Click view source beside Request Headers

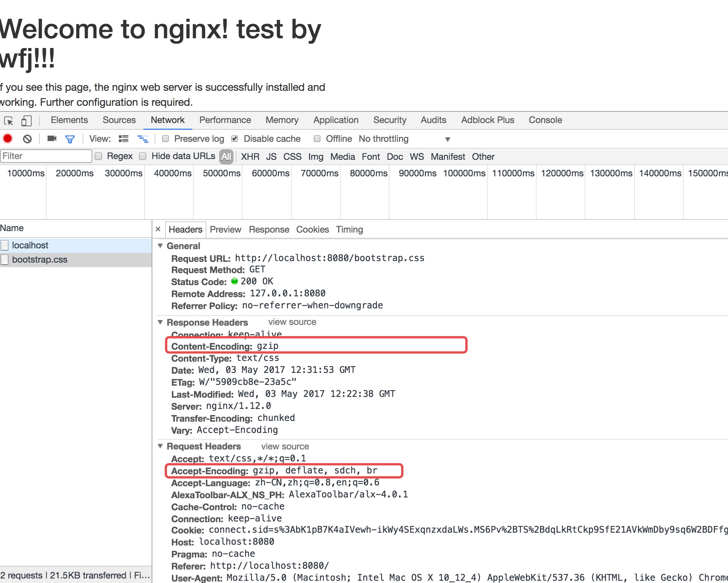click(285, 446)
